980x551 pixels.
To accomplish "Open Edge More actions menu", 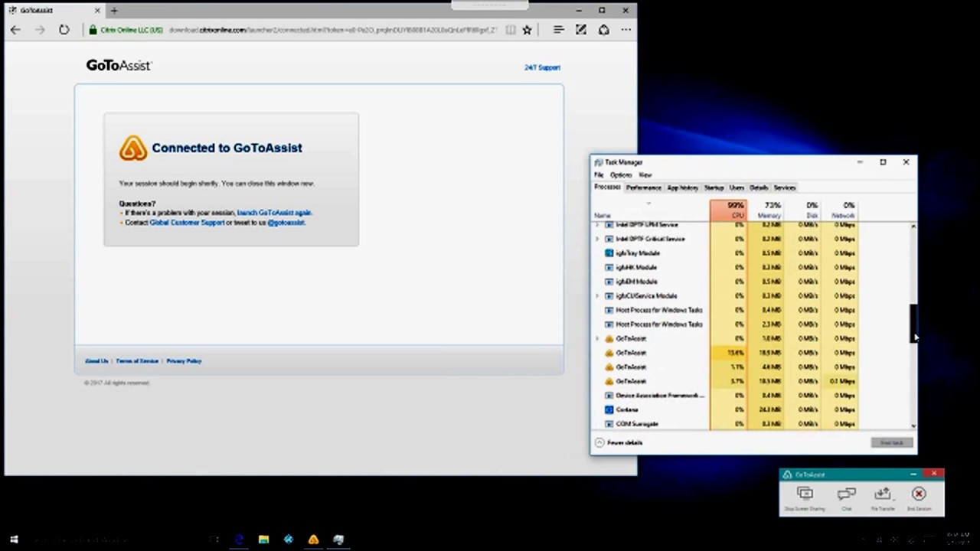I will pyautogui.click(x=626, y=30).
